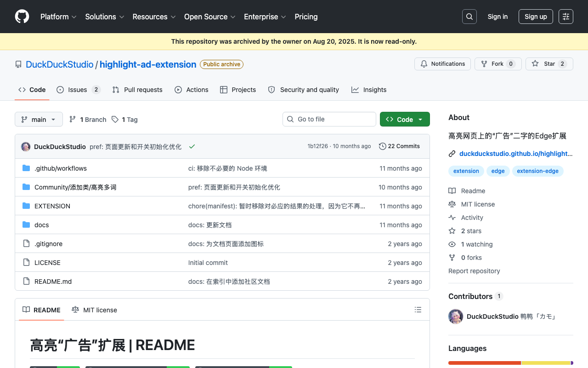Screen dimensions: 588x368
Task: Open the appearance settings icon in header
Action: 566,17
